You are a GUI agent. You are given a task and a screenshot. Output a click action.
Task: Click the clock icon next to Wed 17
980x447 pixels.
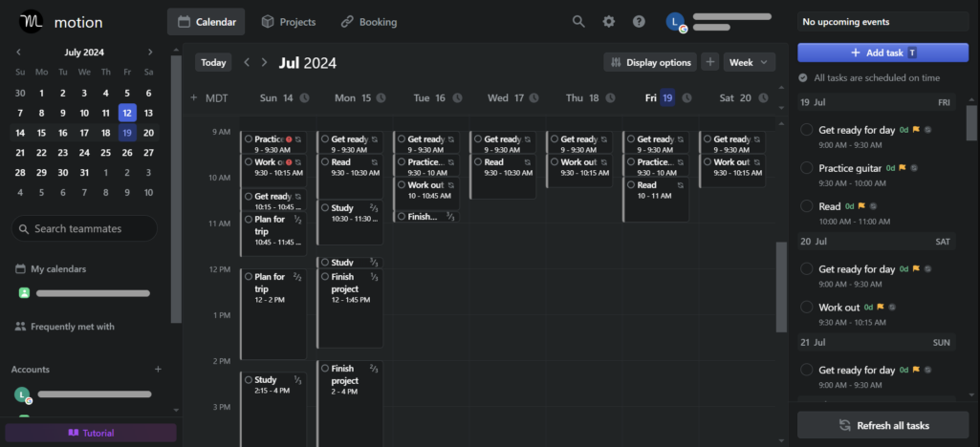(534, 98)
